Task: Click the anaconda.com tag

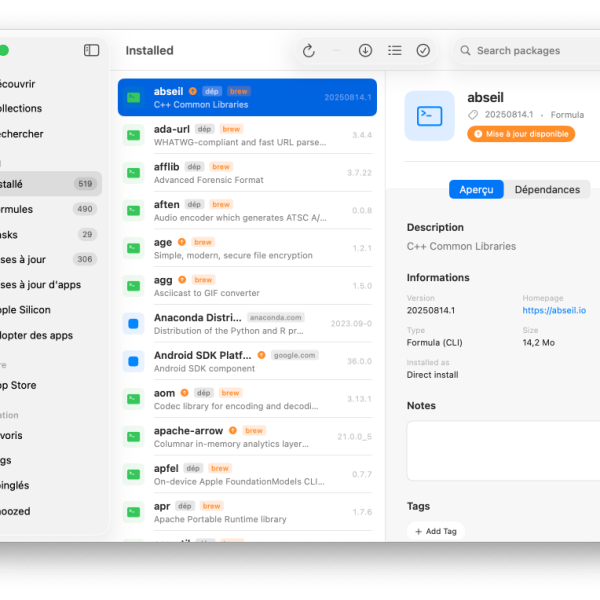Action: [x=276, y=318]
